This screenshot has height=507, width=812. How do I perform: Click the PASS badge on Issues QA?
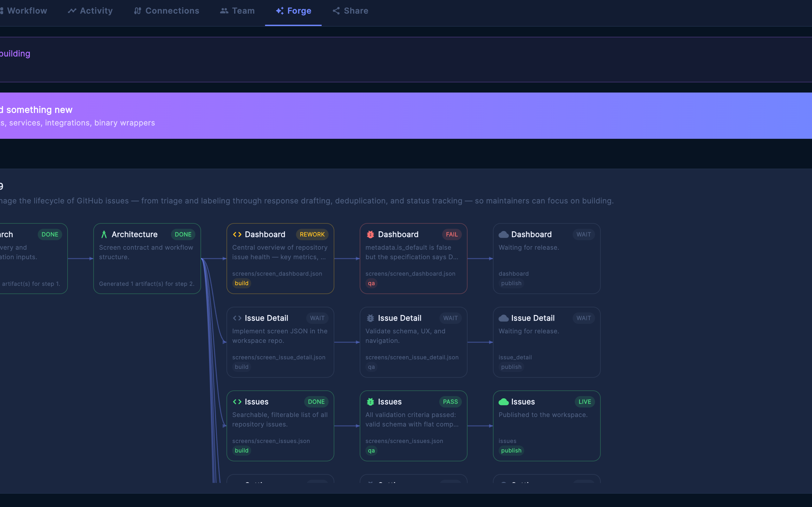(x=450, y=402)
